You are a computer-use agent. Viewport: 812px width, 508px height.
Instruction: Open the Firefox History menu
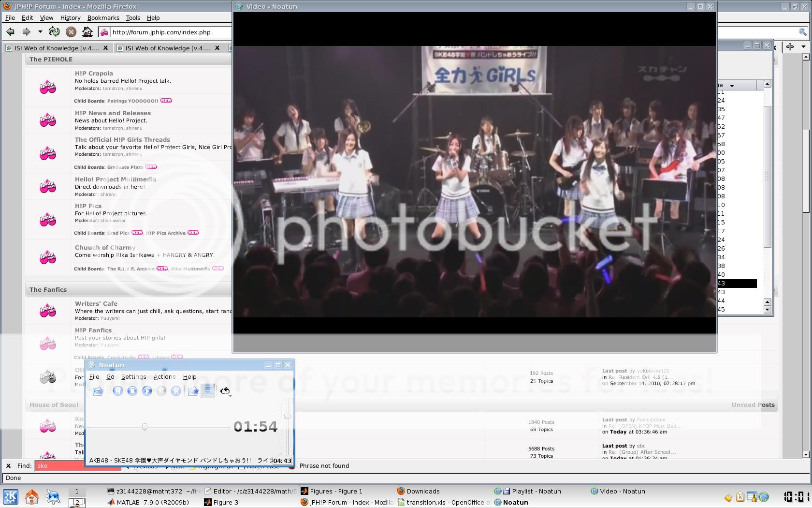(70, 18)
